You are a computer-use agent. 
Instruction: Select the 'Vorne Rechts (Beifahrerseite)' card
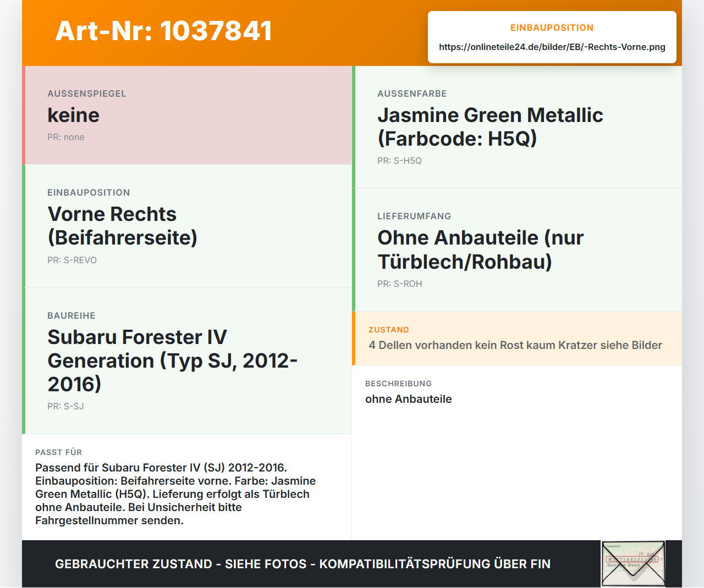[x=187, y=226]
